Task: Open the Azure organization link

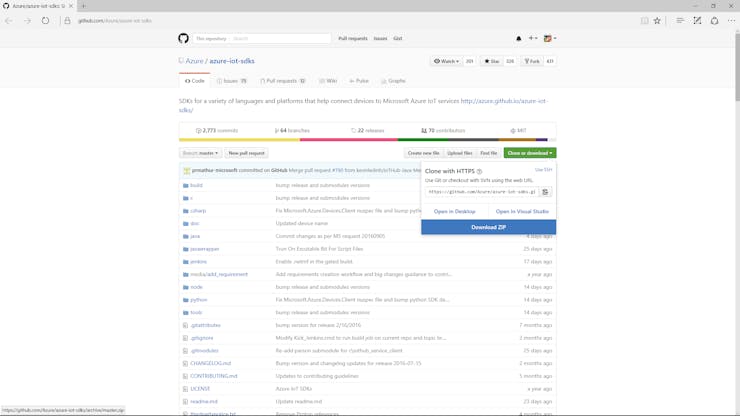Action: 194,61
